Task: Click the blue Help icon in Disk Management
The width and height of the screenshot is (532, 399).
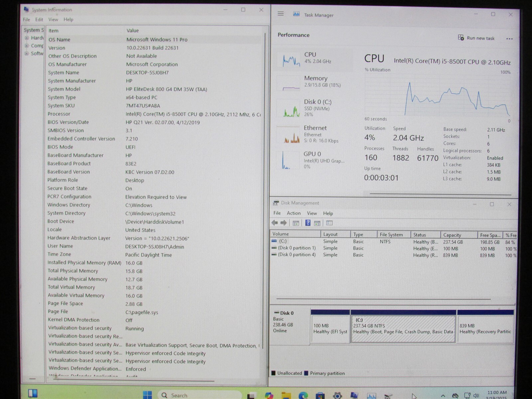Action: 308,223
